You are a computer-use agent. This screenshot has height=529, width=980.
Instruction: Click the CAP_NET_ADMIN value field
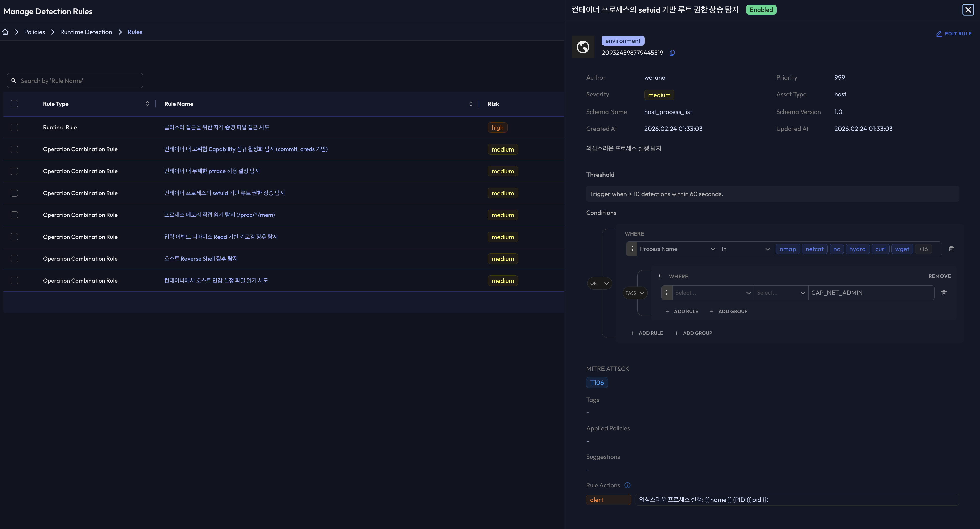(x=871, y=293)
